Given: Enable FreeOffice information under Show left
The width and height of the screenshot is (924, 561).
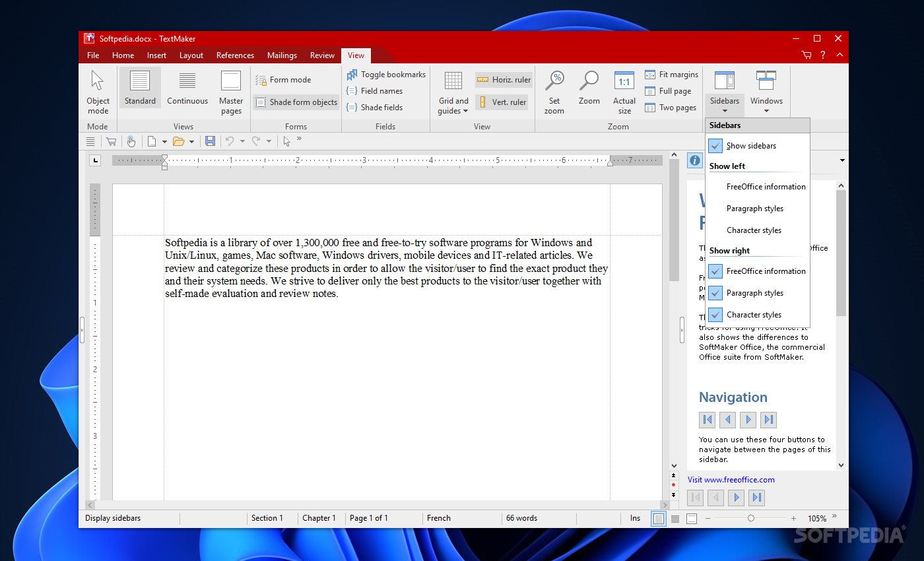Looking at the screenshot, I should tap(758, 187).
